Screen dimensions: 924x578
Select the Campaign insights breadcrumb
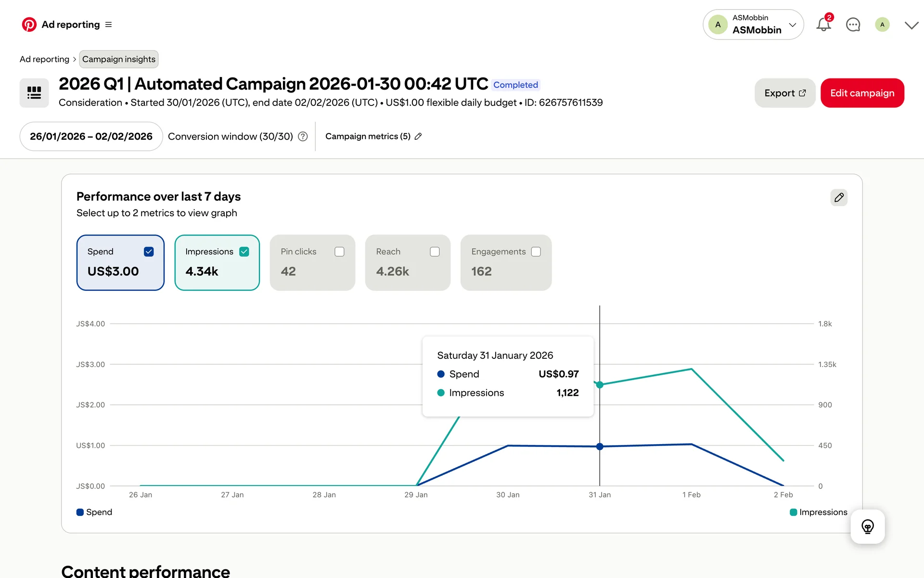coord(118,59)
